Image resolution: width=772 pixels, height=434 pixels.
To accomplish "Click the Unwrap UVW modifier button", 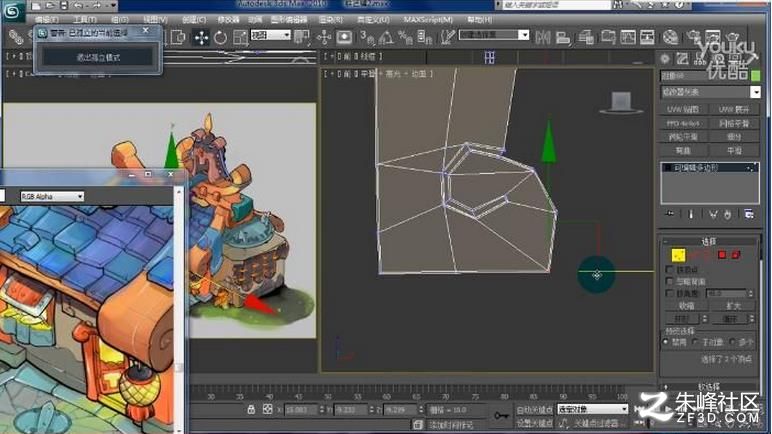I will pos(734,109).
